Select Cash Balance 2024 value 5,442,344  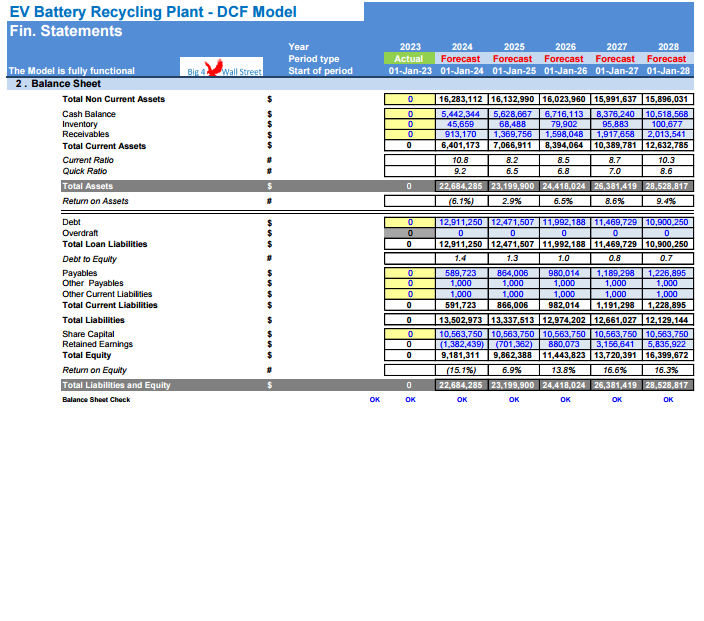click(462, 115)
